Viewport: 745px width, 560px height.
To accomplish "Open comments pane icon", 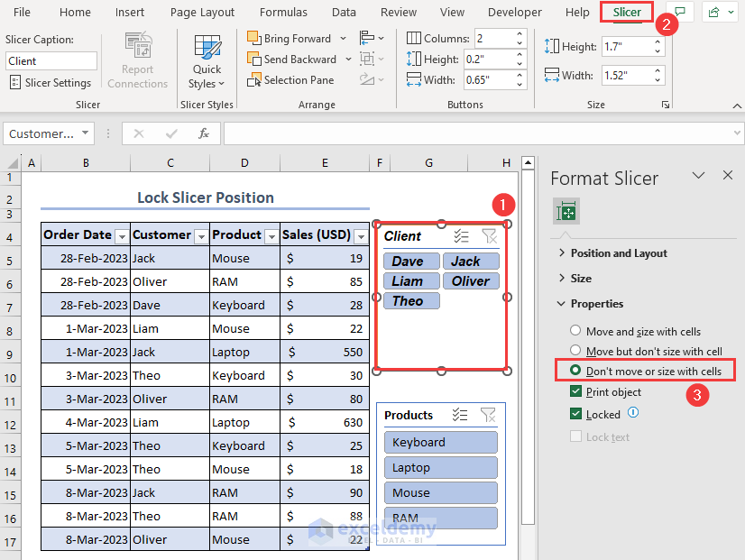I will [x=680, y=12].
